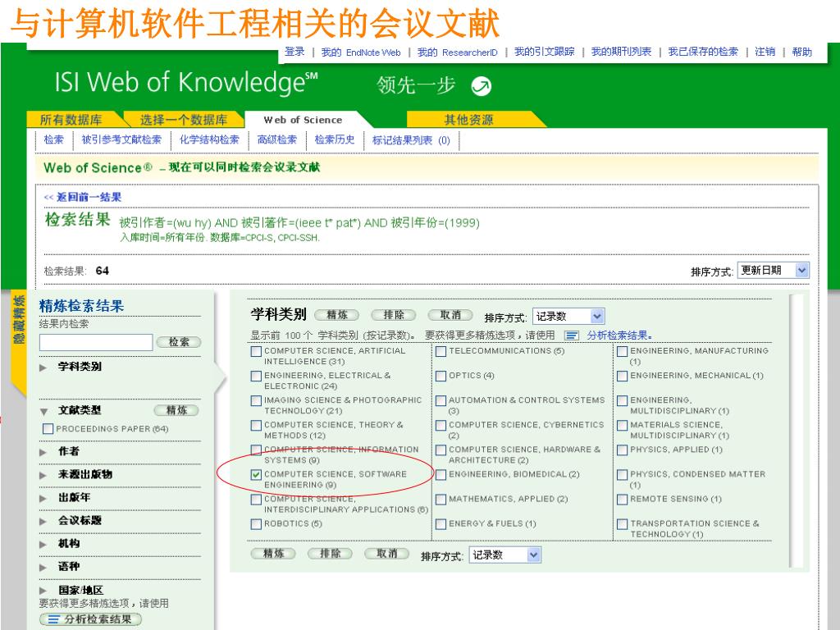Open 我的 ResearcherID link
Image resolution: width=840 pixels, height=630 pixels.
click(x=457, y=52)
